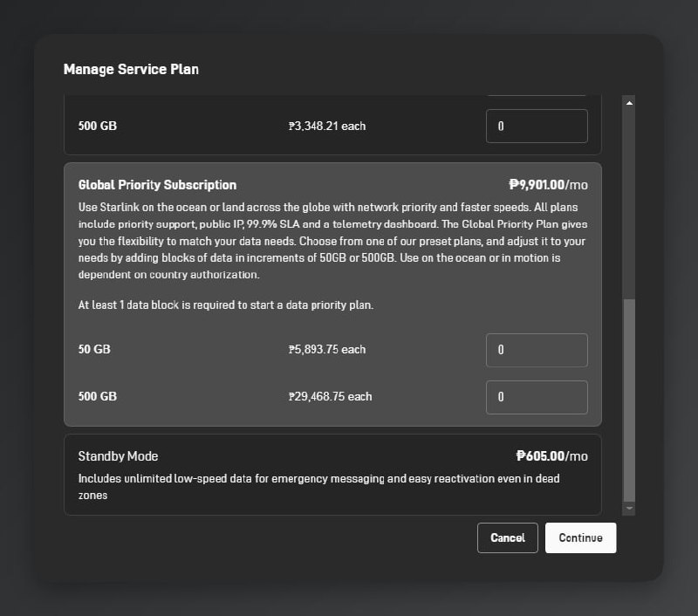Click the ₱605.00/mo price text
The width and height of the screenshot is (698, 616).
(551, 456)
